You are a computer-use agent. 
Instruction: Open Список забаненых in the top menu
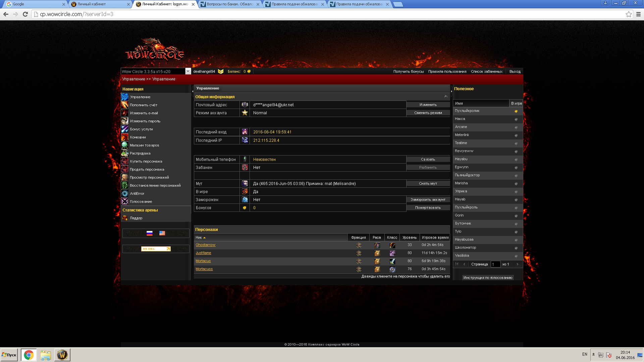486,71
